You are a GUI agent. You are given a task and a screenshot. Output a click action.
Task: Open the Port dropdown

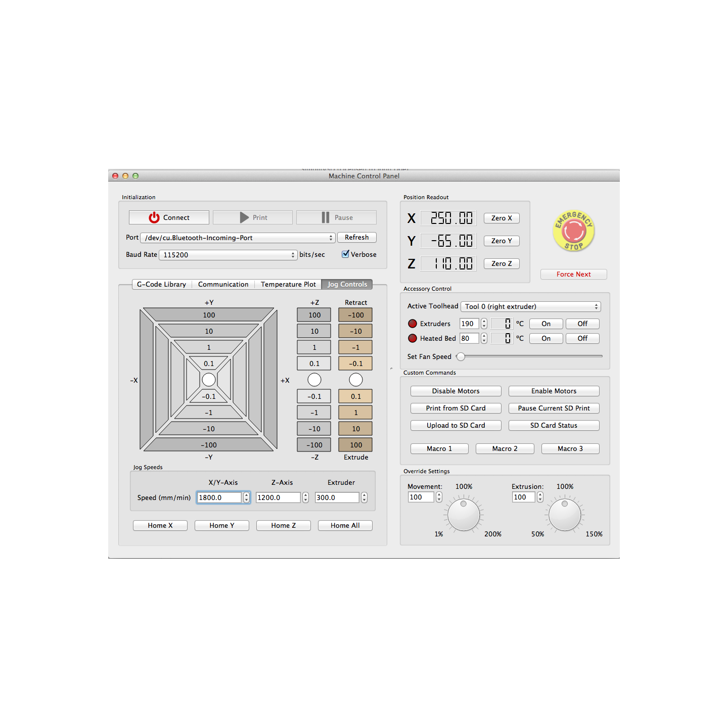coord(238,238)
